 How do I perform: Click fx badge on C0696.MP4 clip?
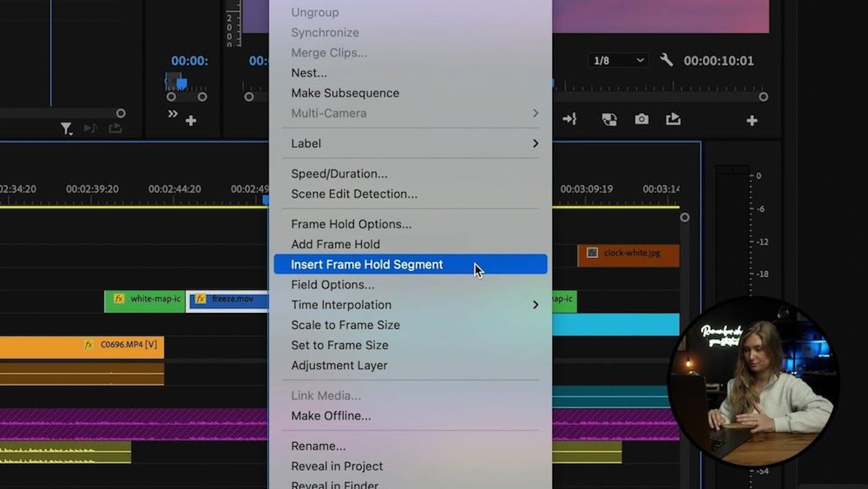pos(89,345)
